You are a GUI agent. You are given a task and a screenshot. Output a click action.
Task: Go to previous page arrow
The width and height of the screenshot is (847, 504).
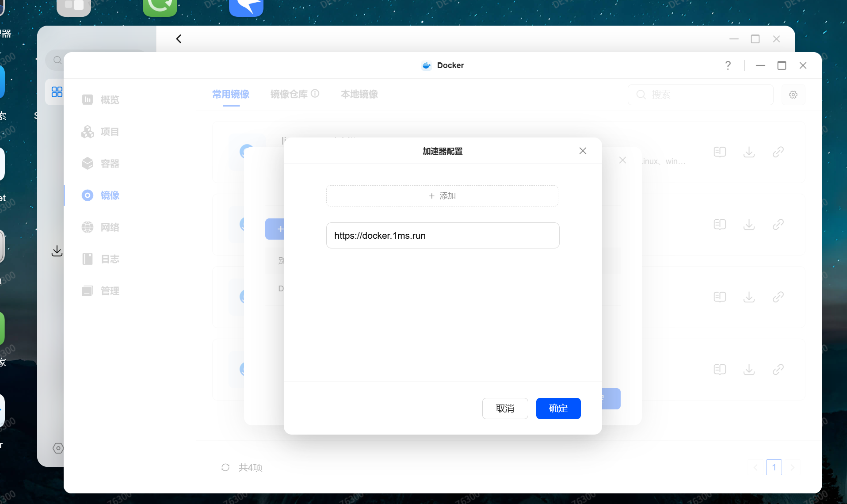point(755,467)
